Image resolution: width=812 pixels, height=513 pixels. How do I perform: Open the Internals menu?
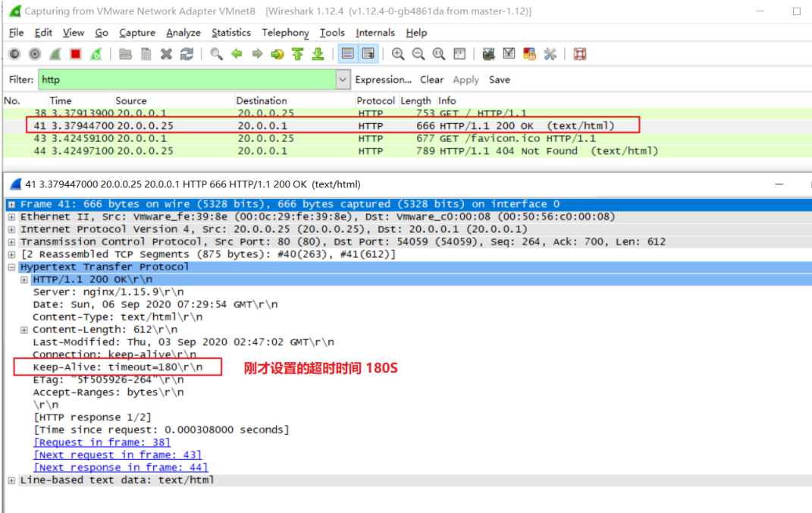click(x=375, y=33)
